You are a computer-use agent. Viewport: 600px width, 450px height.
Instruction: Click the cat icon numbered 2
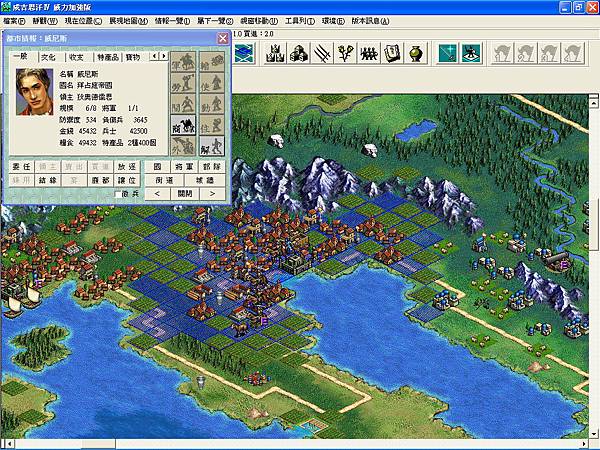(526, 53)
